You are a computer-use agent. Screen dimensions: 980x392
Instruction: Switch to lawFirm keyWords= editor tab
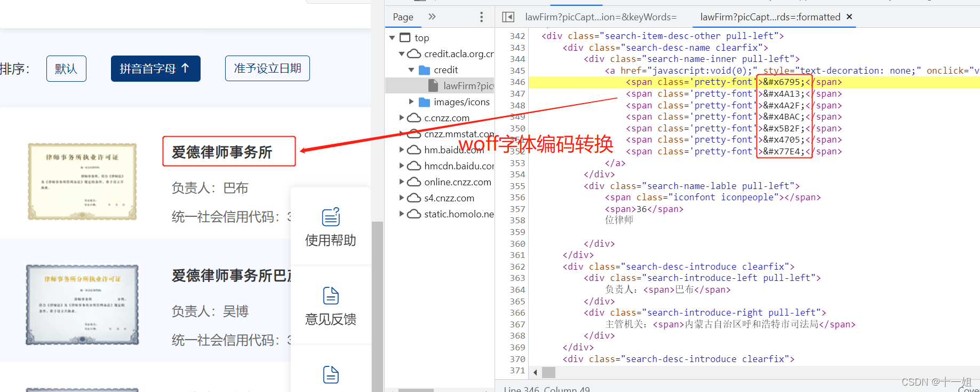[x=601, y=17]
